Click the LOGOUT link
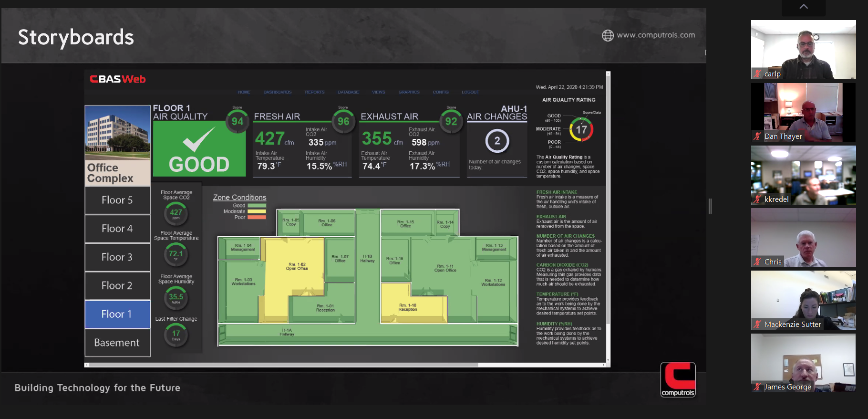Image resolution: width=868 pixels, height=419 pixels. (x=470, y=92)
